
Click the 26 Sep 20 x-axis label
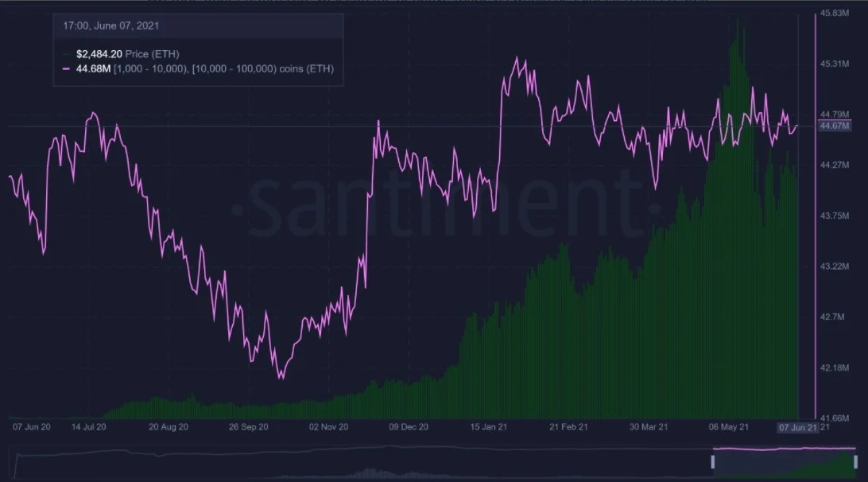click(x=249, y=427)
